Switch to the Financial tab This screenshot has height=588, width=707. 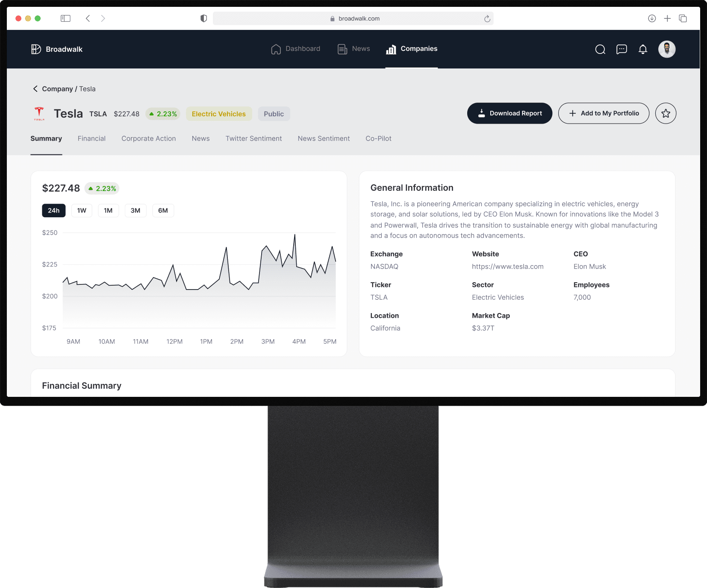click(91, 139)
